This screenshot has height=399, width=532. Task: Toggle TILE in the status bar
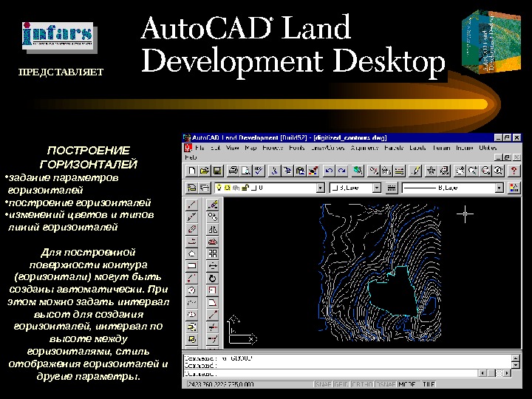pyautogui.click(x=428, y=384)
